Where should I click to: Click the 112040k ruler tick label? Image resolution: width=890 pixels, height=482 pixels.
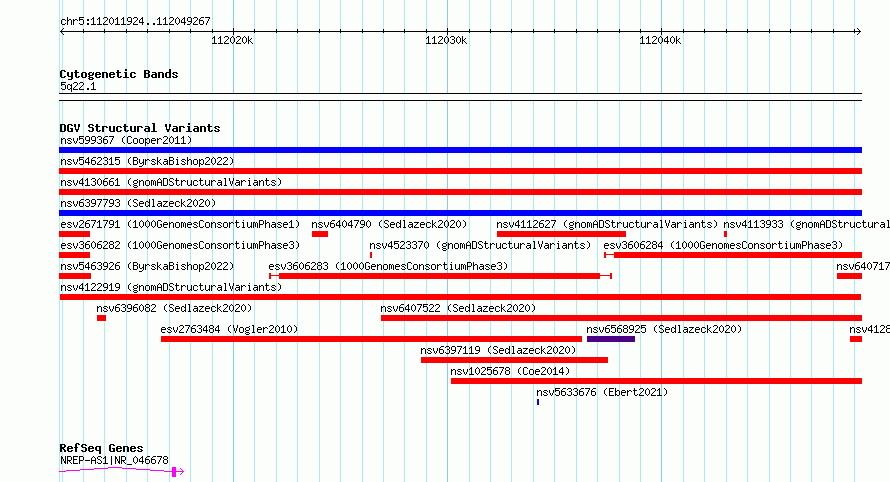[x=660, y=41]
